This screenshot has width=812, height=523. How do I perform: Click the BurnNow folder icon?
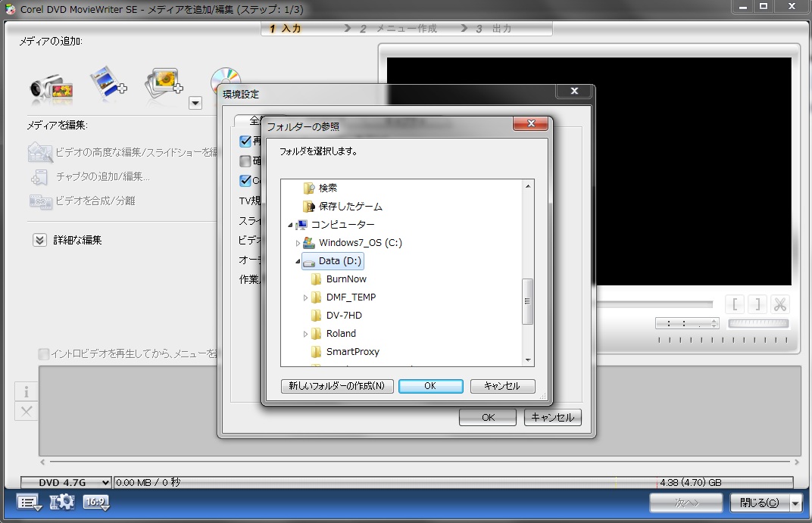coord(317,279)
